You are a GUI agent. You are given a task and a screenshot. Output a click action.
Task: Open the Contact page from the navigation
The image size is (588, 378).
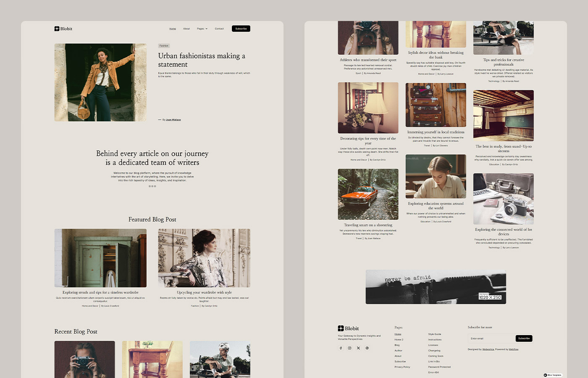click(219, 29)
